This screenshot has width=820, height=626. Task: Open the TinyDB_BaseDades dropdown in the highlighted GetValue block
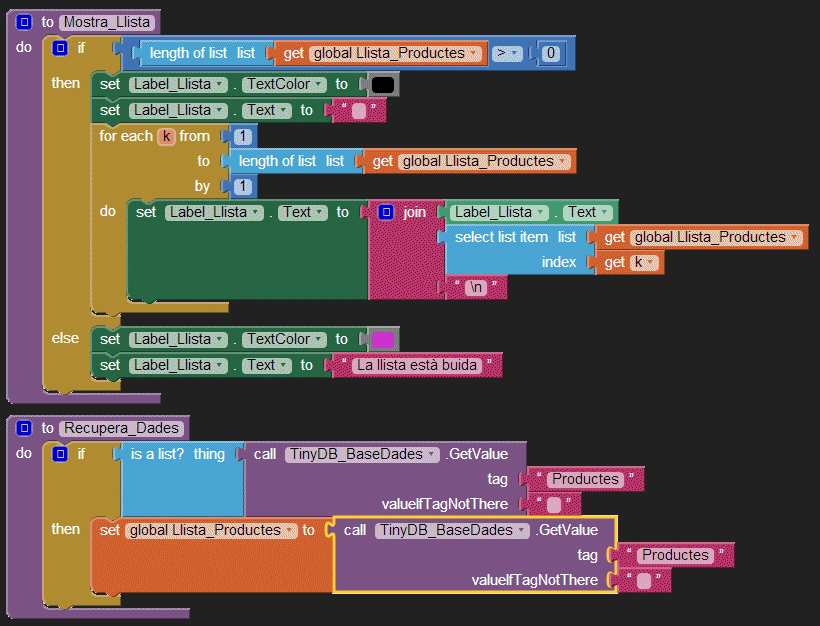pyautogui.click(x=518, y=530)
